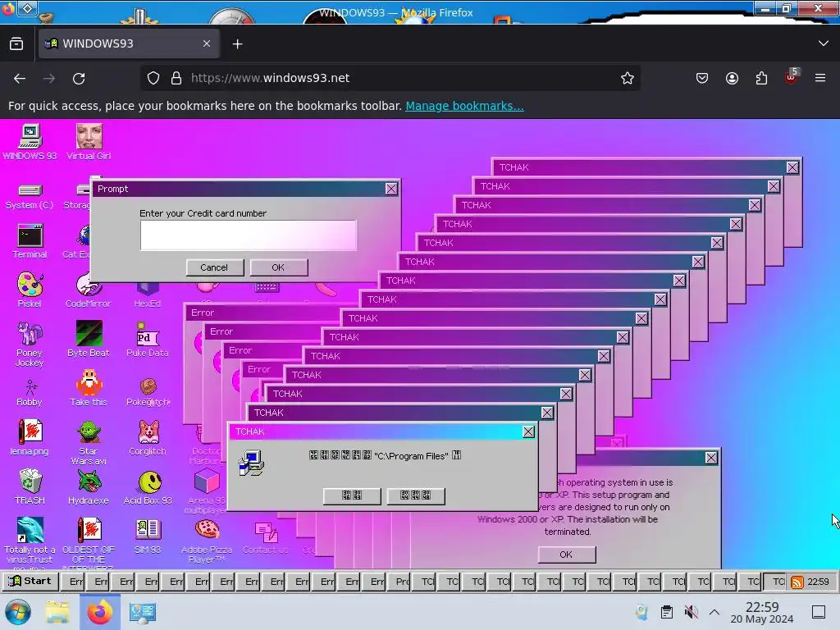Screen dimensions: 840x630
Task: Launch the Terminal desktop icon
Action: click(x=30, y=241)
